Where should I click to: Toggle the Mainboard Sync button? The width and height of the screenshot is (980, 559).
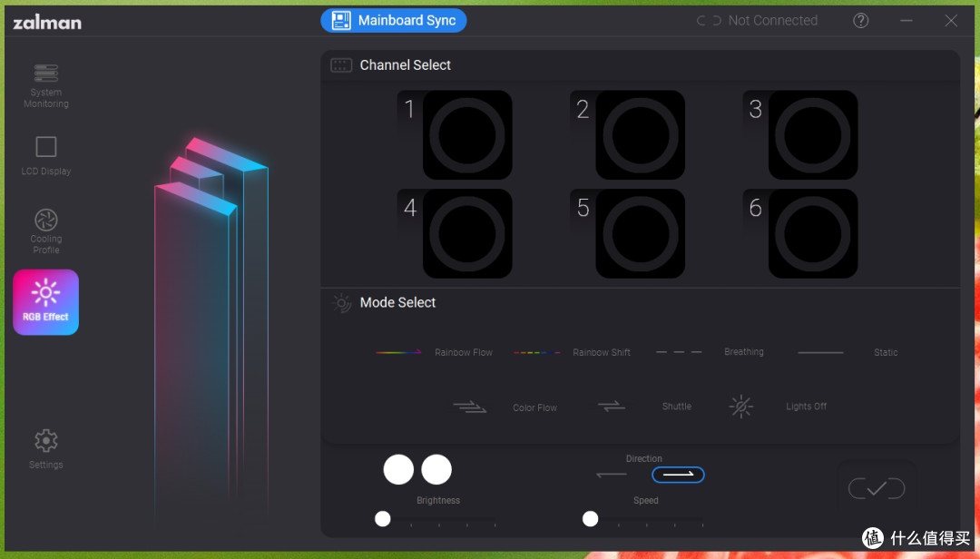(394, 21)
